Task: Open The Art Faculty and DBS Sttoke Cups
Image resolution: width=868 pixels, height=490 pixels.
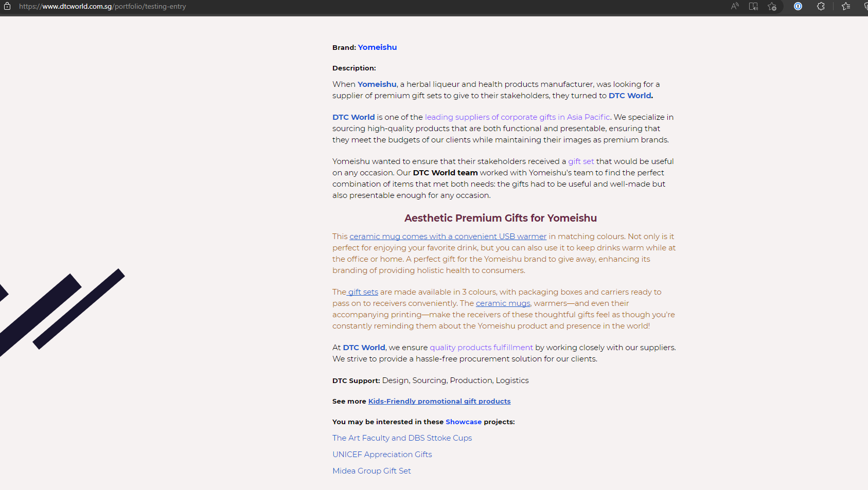Action: [402, 438]
